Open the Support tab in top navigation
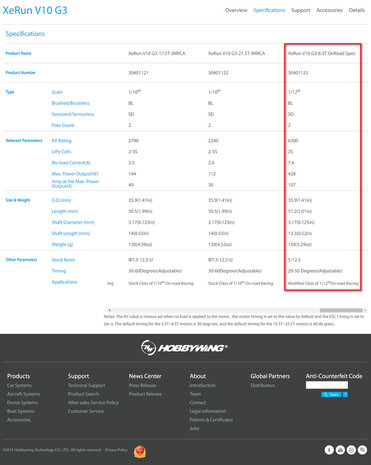 (x=301, y=10)
